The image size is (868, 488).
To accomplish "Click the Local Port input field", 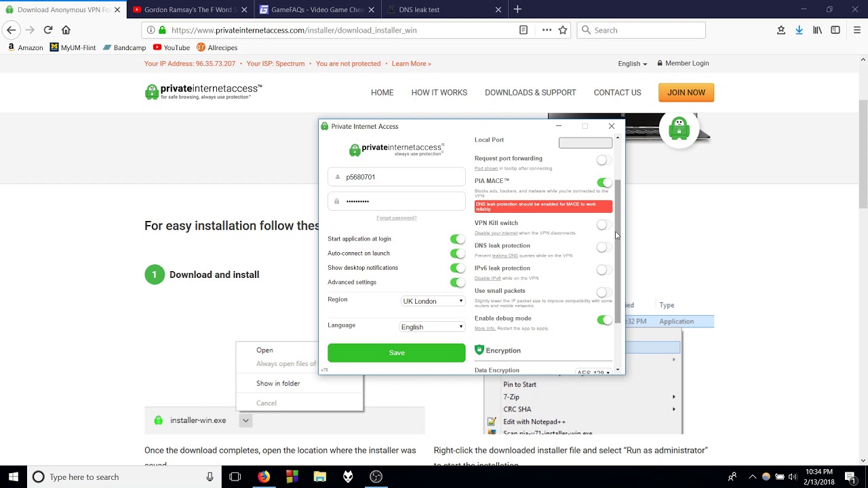I will [x=585, y=142].
